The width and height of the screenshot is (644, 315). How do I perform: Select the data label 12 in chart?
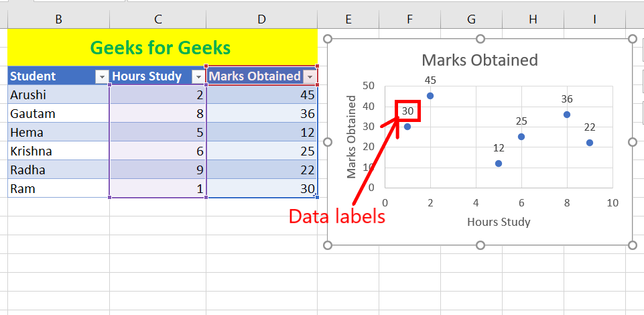[x=499, y=148]
